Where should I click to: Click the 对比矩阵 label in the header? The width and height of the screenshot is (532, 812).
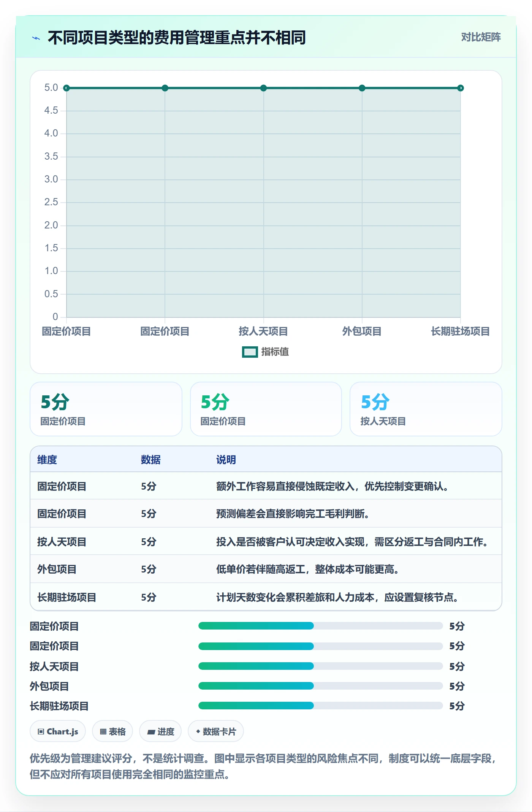click(x=481, y=37)
